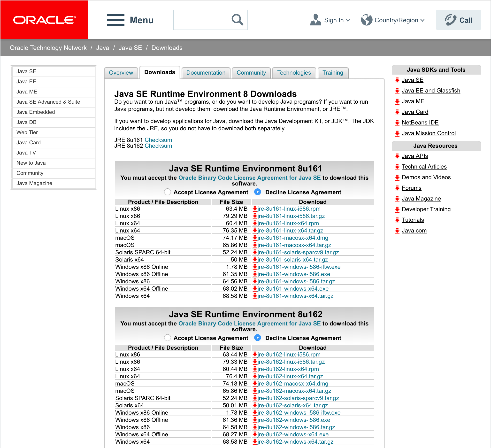
Task: Click red download icon for jre-8u162-windows-x64.tar.gz
Action: [255, 442]
